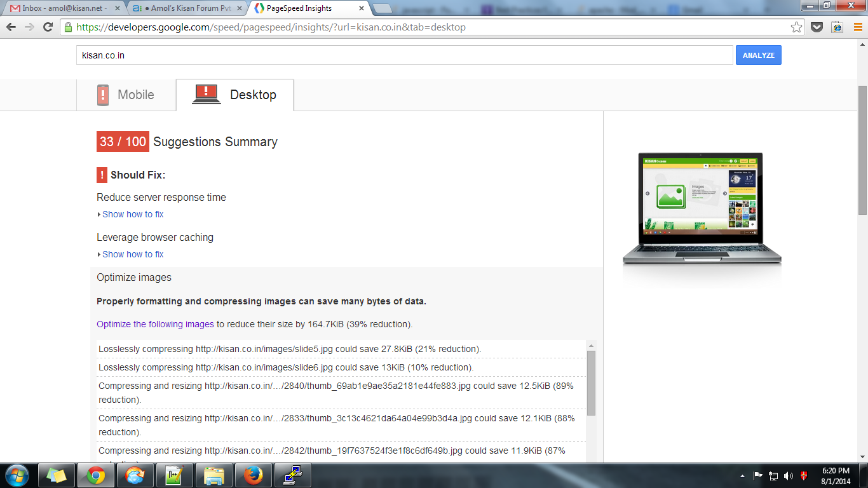Image resolution: width=868 pixels, height=488 pixels.
Task: Open the Chrome menu (three bars)
Action: pyautogui.click(x=857, y=27)
